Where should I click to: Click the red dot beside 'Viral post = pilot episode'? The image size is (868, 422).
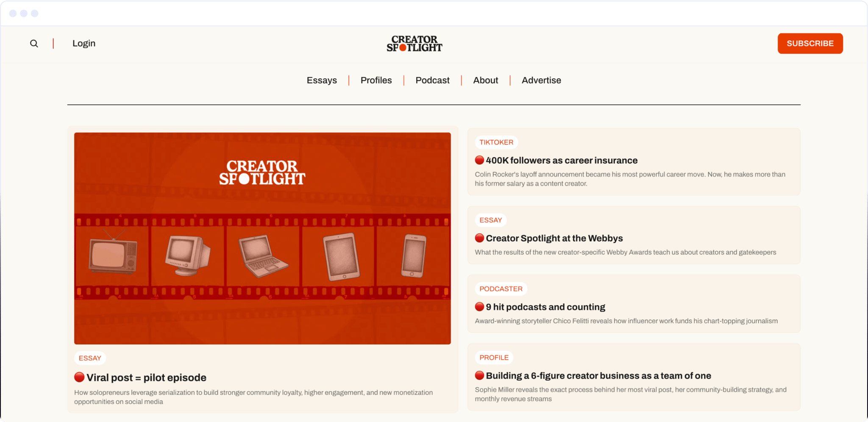[x=79, y=377]
